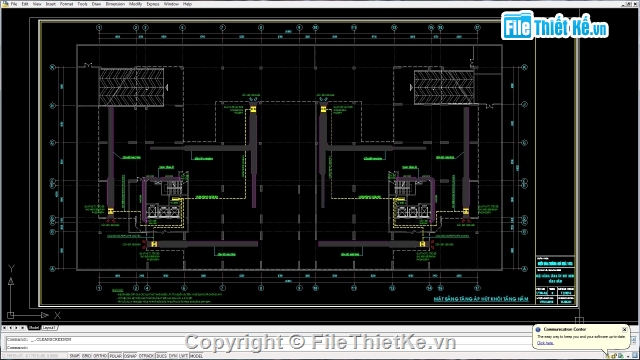Image resolution: width=640 pixels, height=360 pixels.
Task: Close the Communication Center balloon
Action: click(624, 329)
